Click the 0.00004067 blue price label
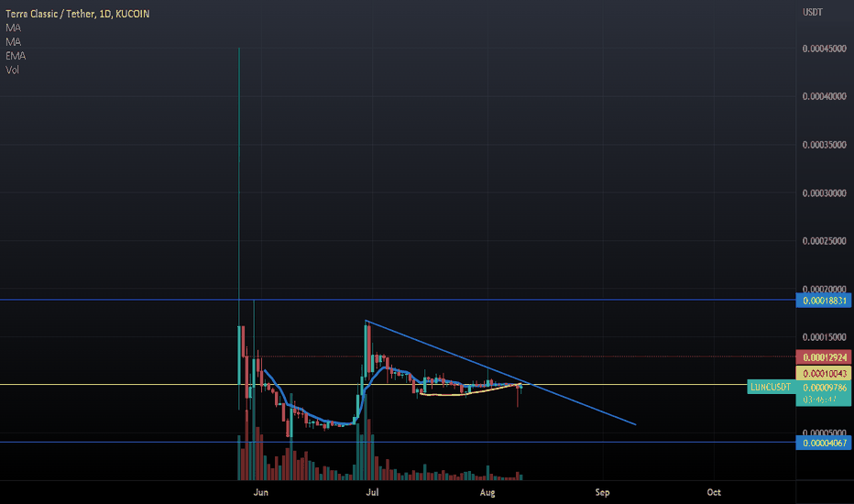The width and height of the screenshot is (854, 504). pos(824,443)
